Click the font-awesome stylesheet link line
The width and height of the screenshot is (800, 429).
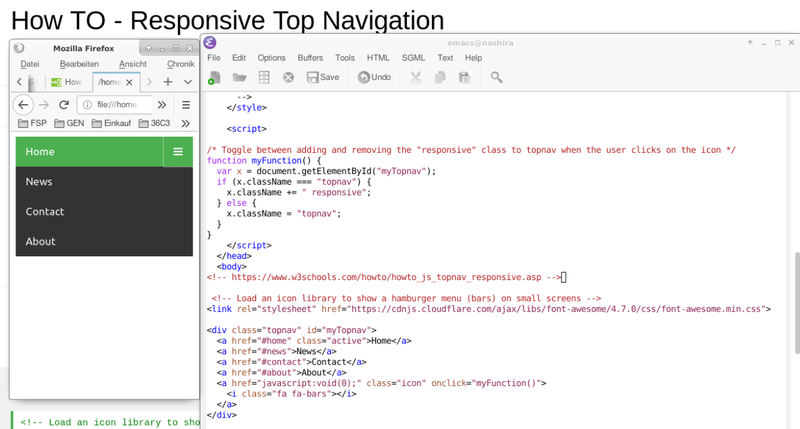click(x=489, y=309)
